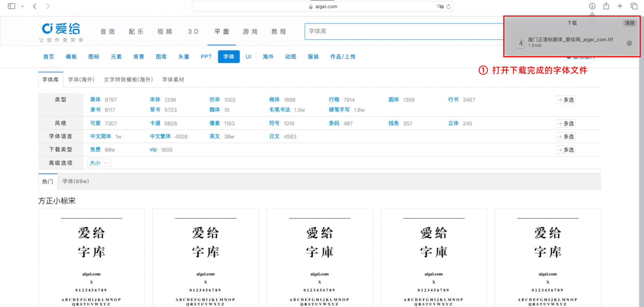Screen dimensions: 644x307
Task: Open the 音效 top navigation item
Action: [x=108, y=32]
